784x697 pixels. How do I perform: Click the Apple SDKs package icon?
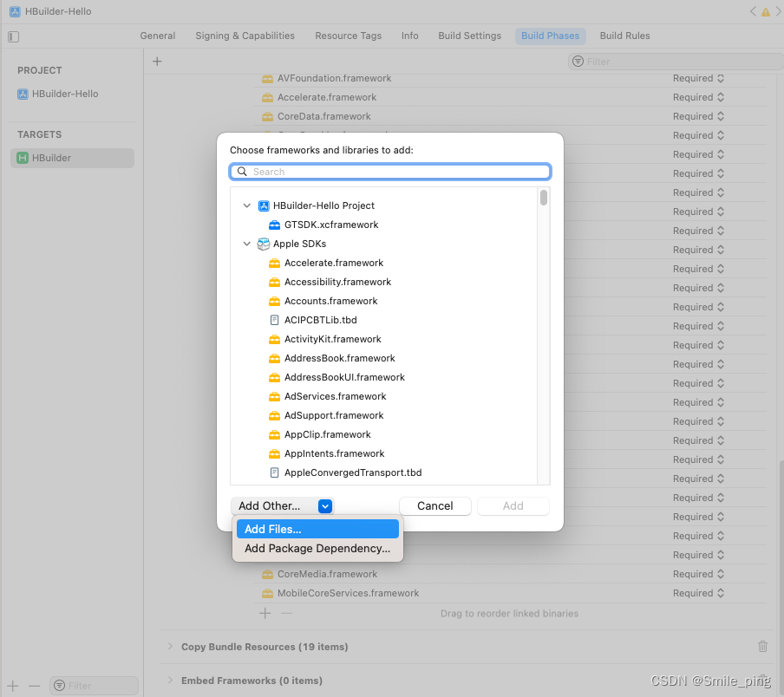(x=263, y=244)
